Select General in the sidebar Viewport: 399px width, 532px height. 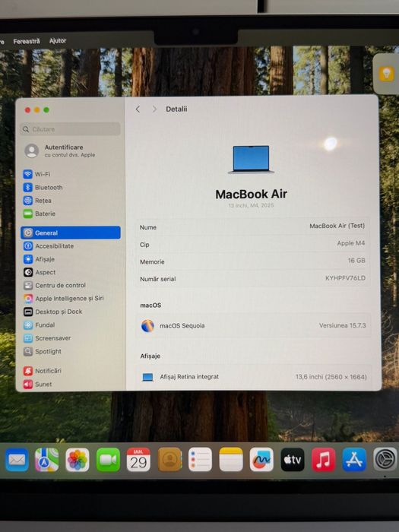coord(71,233)
